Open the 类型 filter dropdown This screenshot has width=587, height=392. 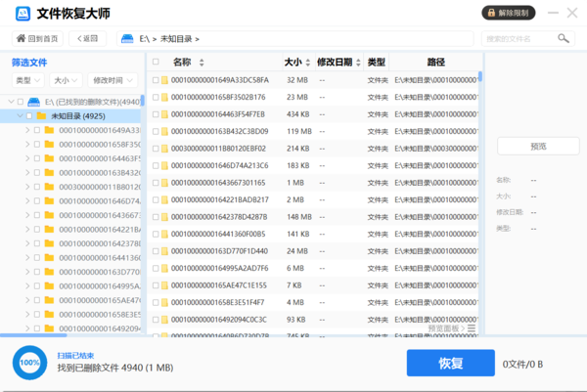(27, 80)
